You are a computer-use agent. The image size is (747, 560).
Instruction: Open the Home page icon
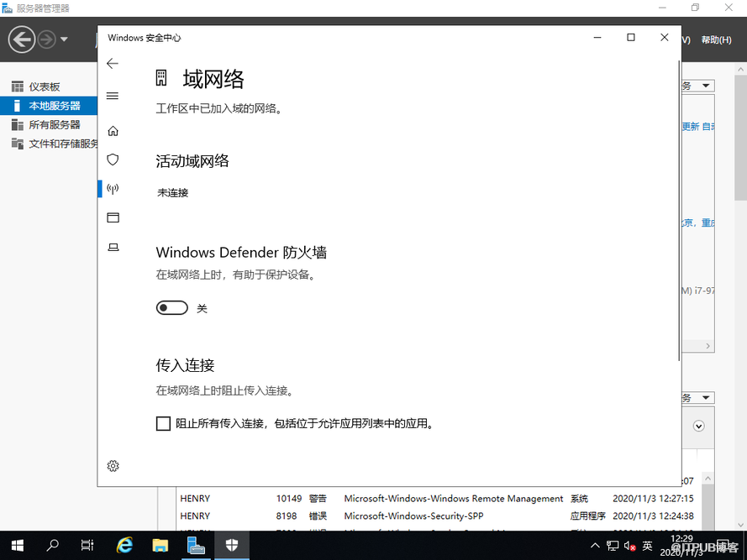click(x=113, y=131)
